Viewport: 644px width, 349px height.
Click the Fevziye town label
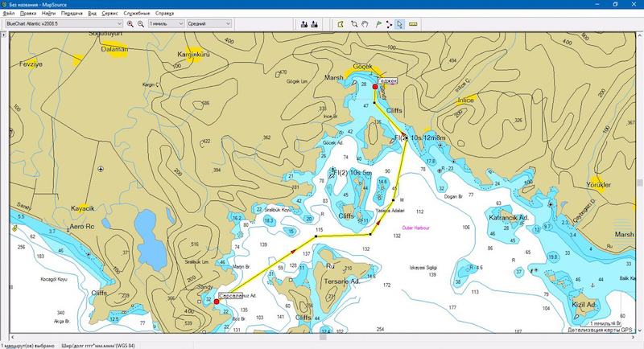coord(31,64)
